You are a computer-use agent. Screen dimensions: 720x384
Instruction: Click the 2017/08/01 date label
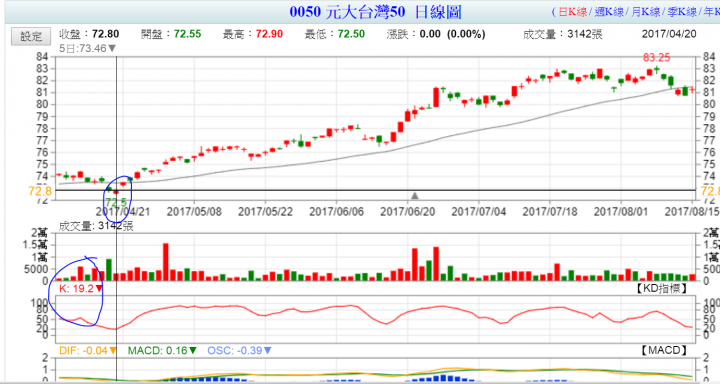621,212
